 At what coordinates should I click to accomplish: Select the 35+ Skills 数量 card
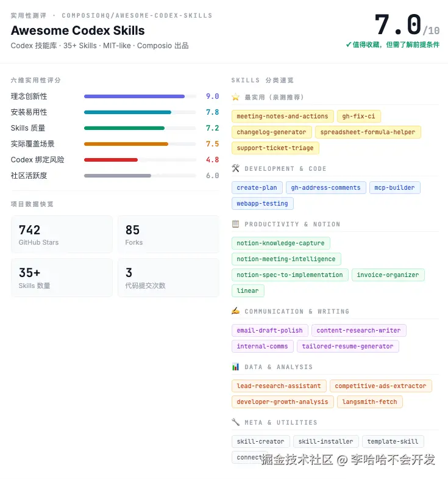[x=62, y=278]
